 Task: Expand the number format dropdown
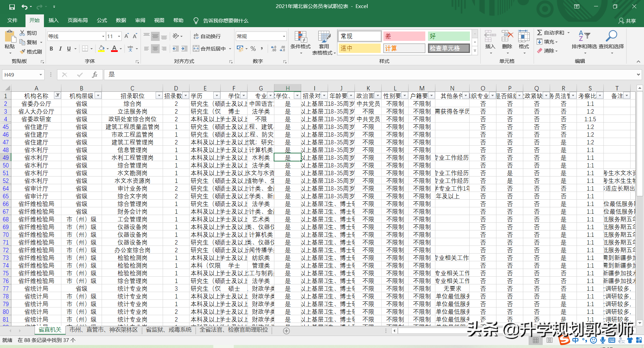[284, 36]
